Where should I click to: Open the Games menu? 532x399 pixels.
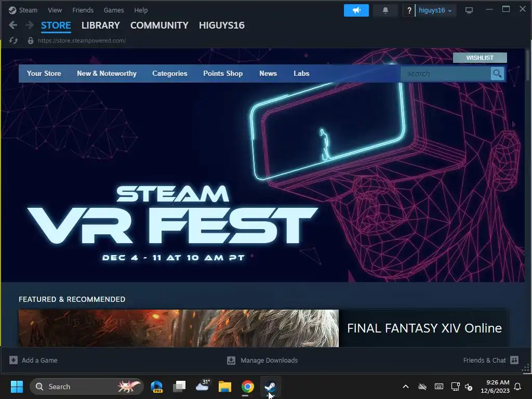coord(114,10)
